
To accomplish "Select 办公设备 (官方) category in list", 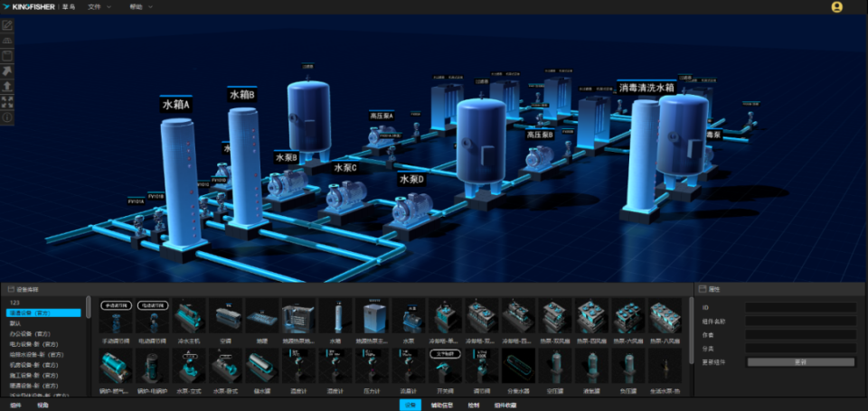I will tap(33, 333).
